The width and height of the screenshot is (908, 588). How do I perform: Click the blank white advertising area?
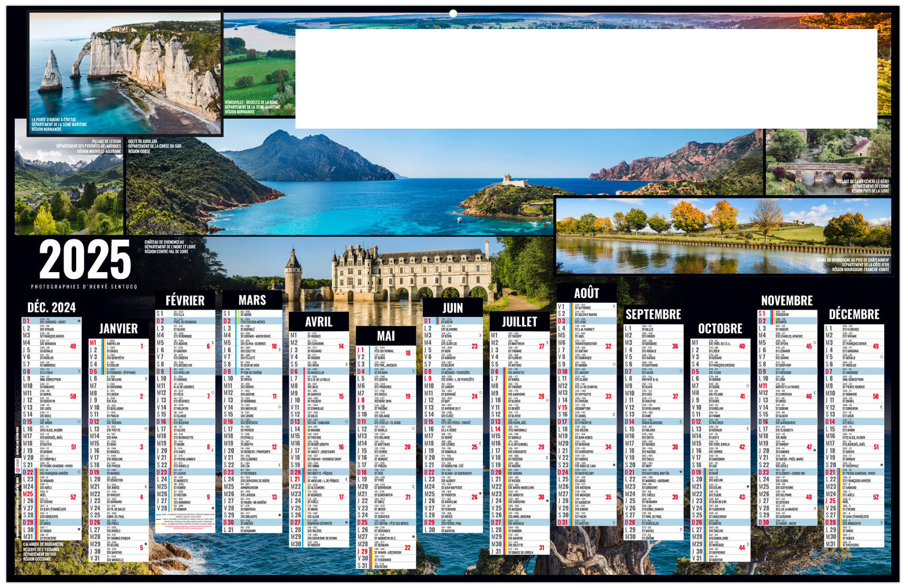pyautogui.click(x=586, y=78)
